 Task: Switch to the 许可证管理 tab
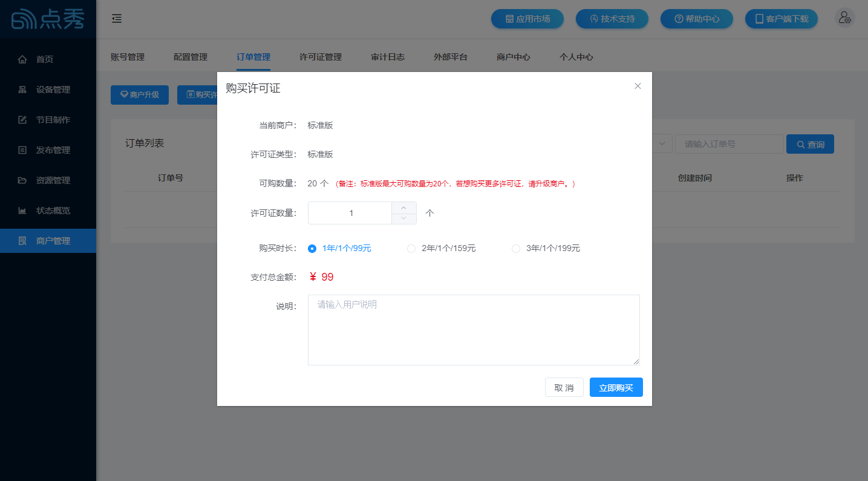click(321, 57)
